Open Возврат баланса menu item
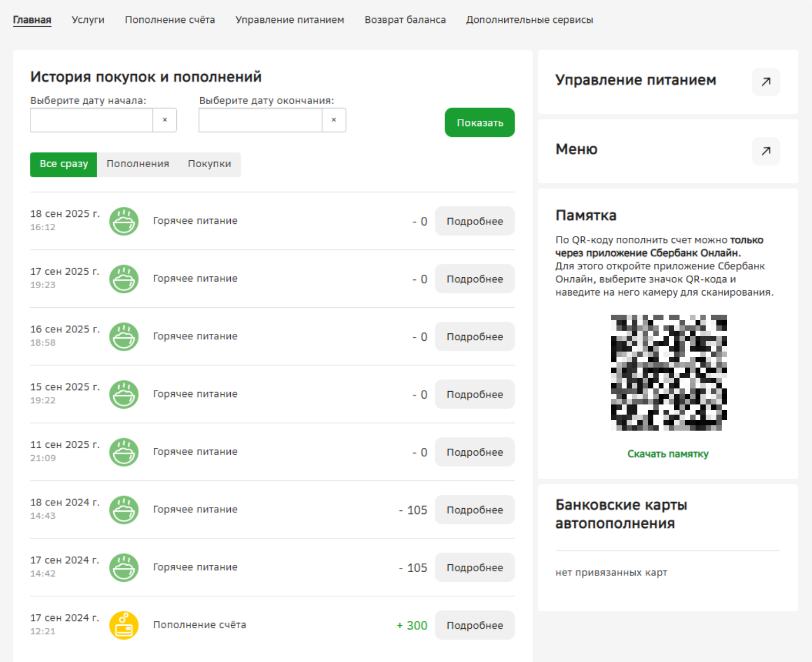The height and width of the screenshot is (662, 812). click(405, 20)
